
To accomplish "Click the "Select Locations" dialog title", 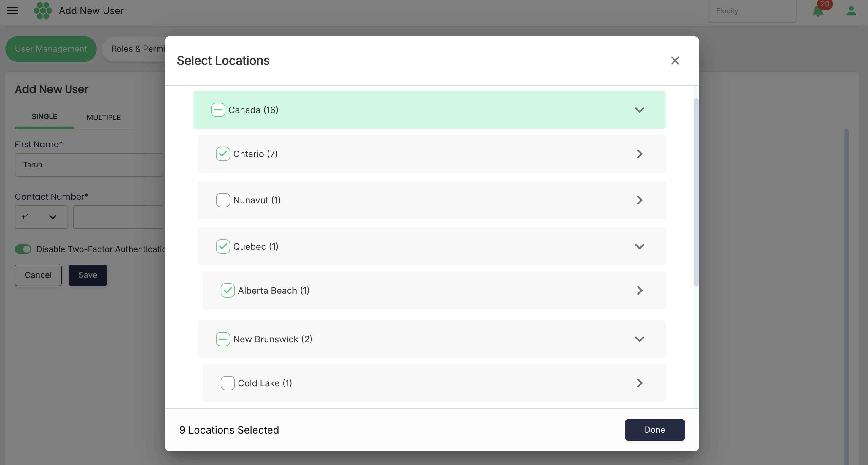I will (223, 61).
